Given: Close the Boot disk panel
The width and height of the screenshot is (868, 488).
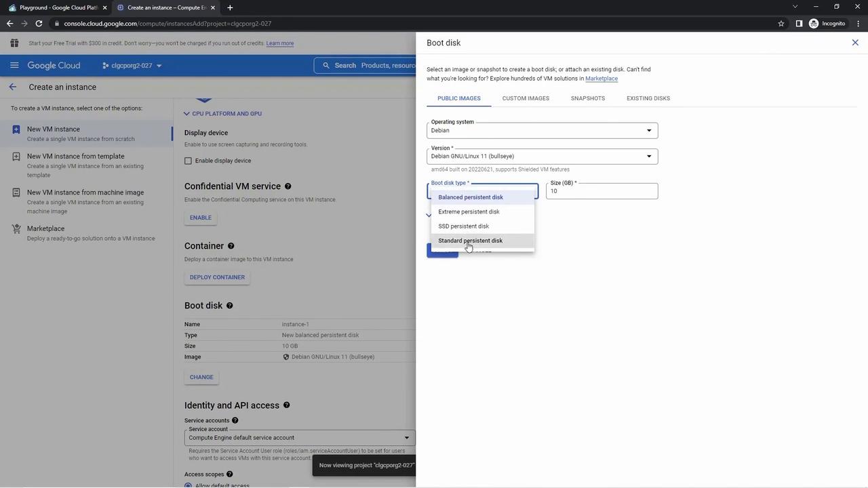Looking at the screenshot, I should [855, 43].
